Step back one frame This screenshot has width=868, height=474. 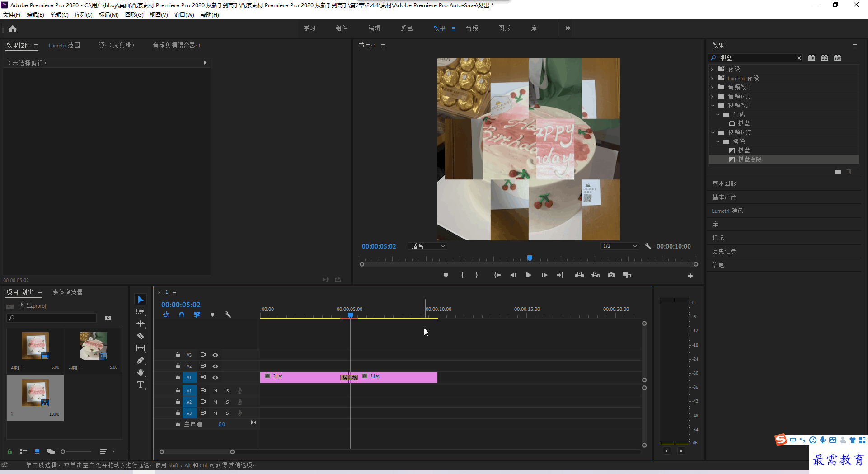[x=513, y=275]
